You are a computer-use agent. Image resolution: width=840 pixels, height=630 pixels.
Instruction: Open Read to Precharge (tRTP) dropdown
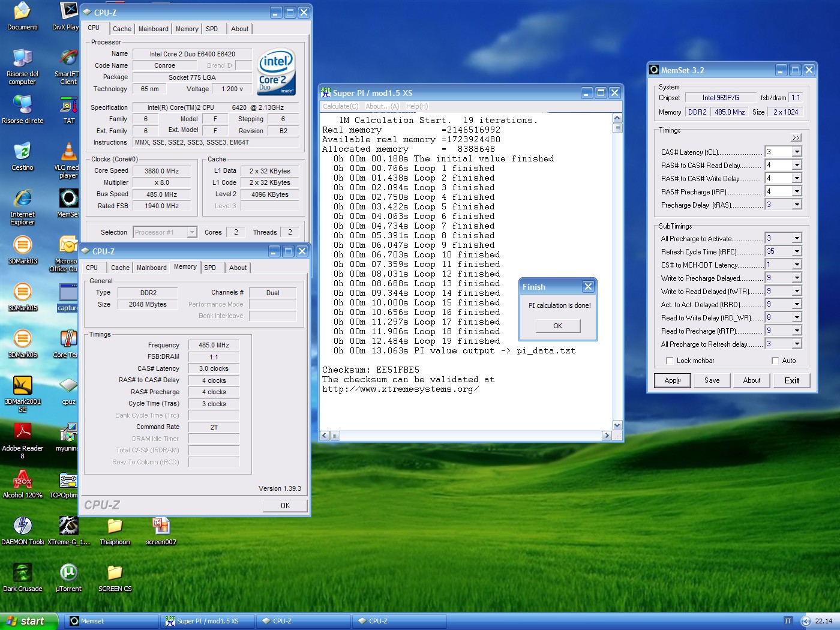(797, 331)
